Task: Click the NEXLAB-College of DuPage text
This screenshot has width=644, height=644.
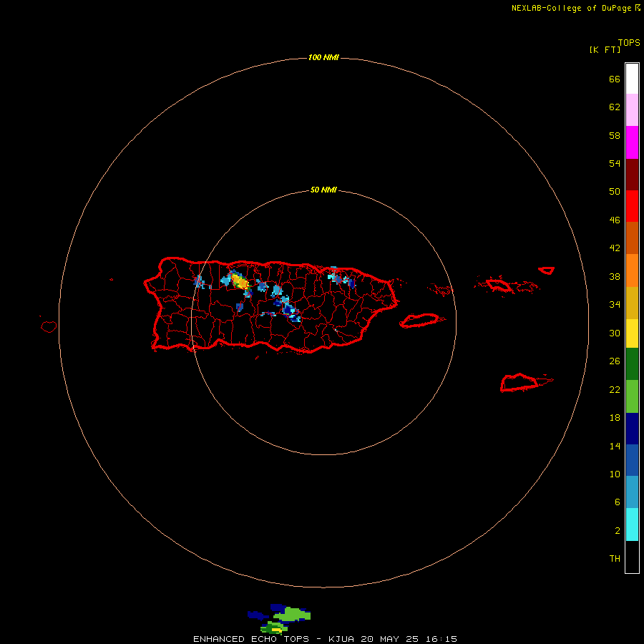Action: pos(571,8)
